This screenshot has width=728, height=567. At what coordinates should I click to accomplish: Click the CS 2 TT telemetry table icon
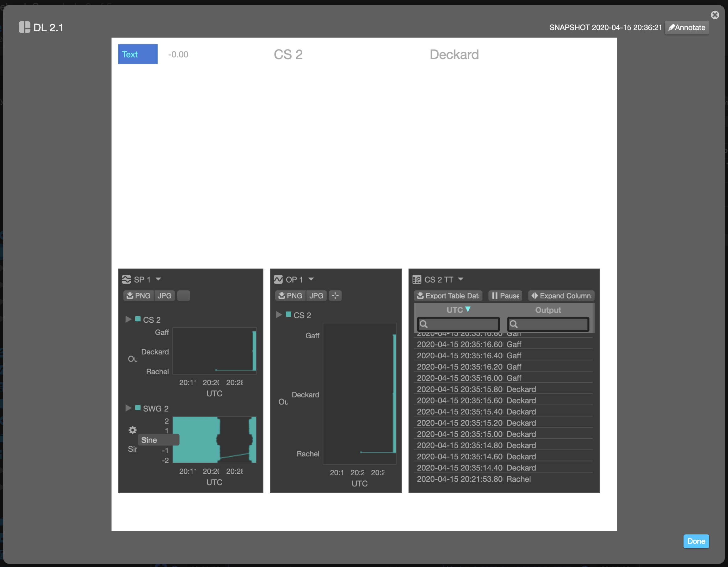417,279
